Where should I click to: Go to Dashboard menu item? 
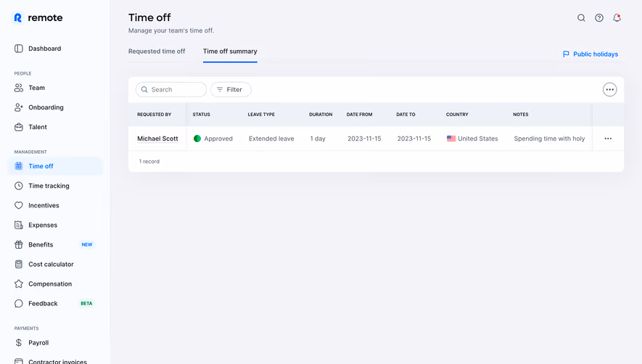45,49
